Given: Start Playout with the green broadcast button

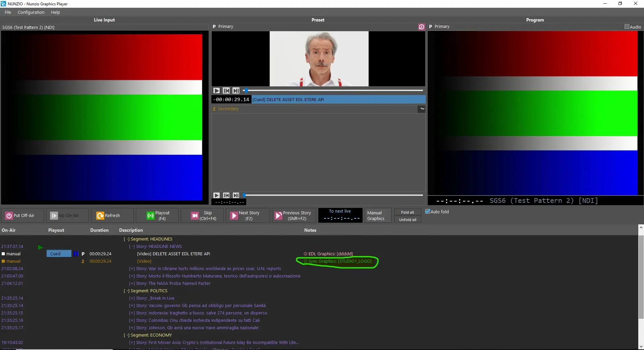Looking at the screenshot, I should tap(158, 216).
